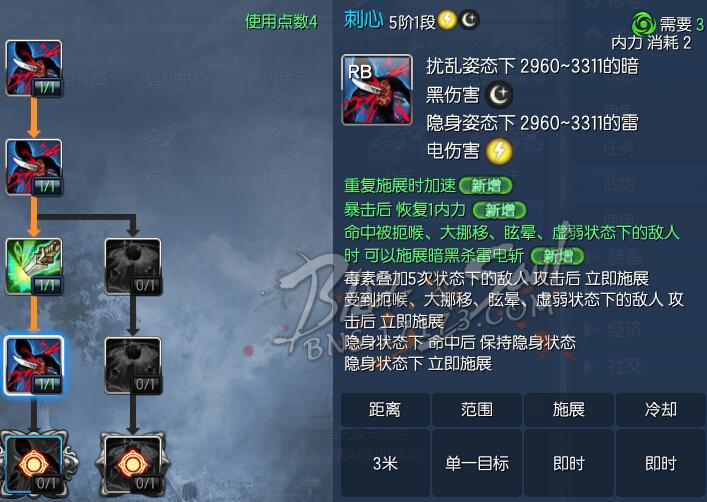Viewport: 707px width, 502px height.
Task: Select the first-tier 刺心 skill node
Action: click(34, 68)
